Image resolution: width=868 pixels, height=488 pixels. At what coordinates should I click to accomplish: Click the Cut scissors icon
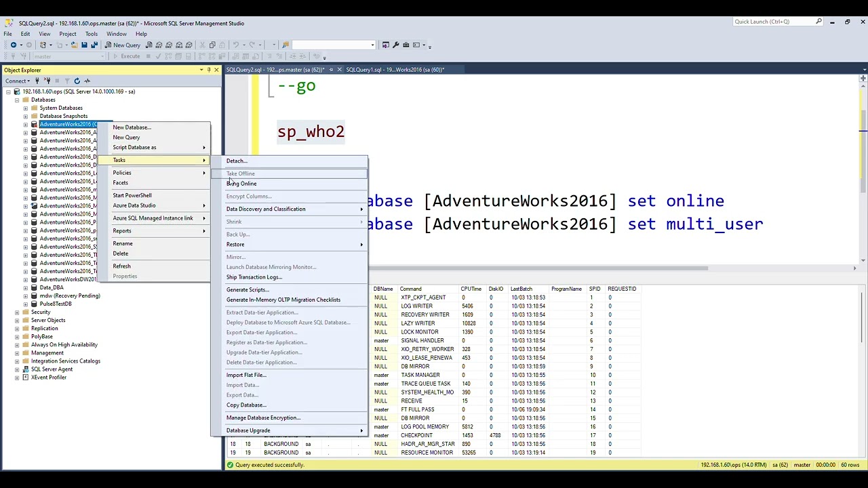tap(202, 45)
